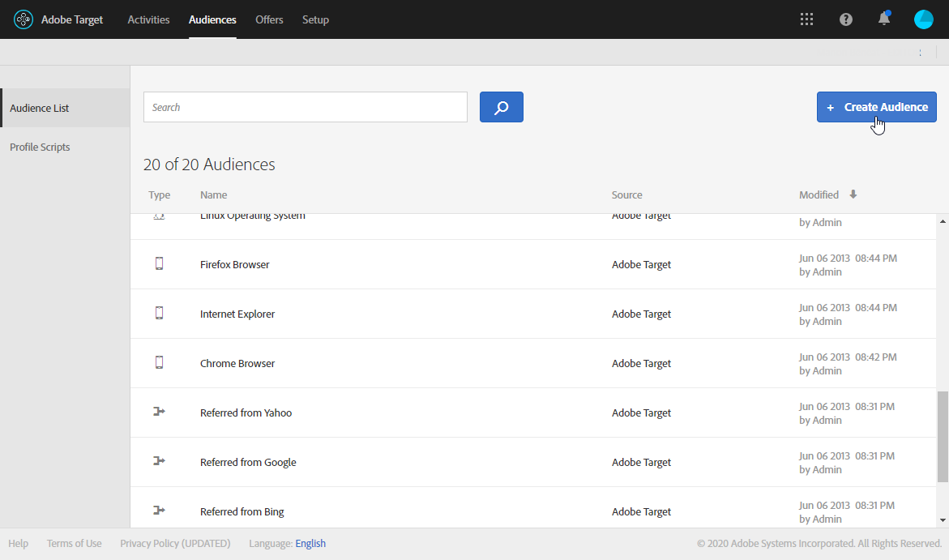
Task: Go to the Setup tab
Action: point(315,19)
